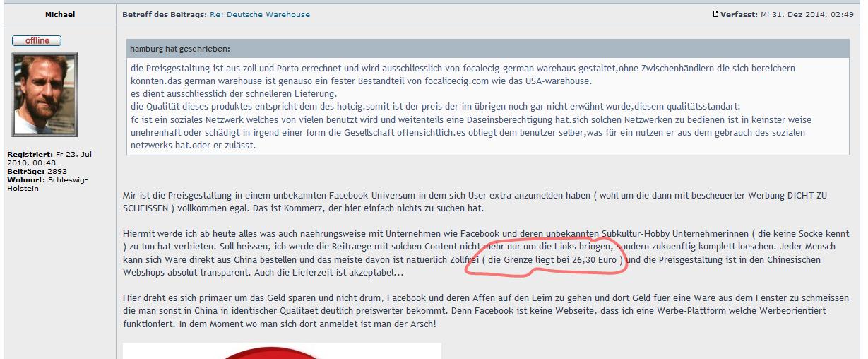The image size is (868, 359).
Task: Click the paragraph beginning 'Mir ist die Preisgestaltung'
Action: pyautogui.click(x=473, y=195)
